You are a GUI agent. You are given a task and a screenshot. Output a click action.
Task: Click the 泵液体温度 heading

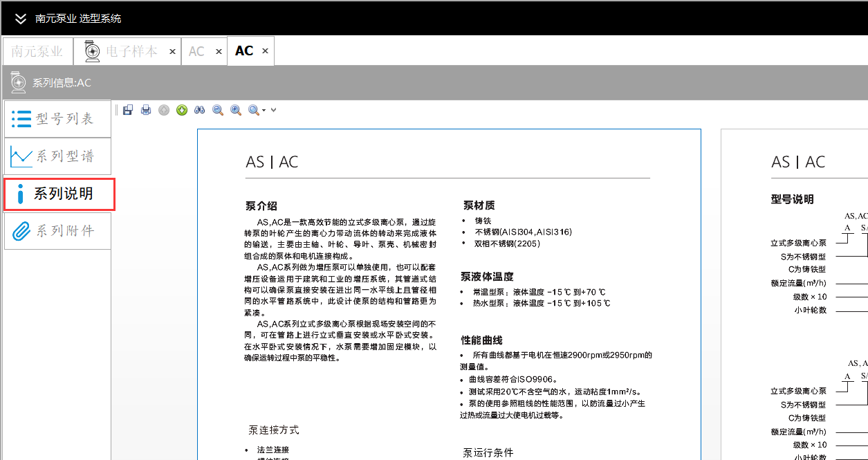488,276
